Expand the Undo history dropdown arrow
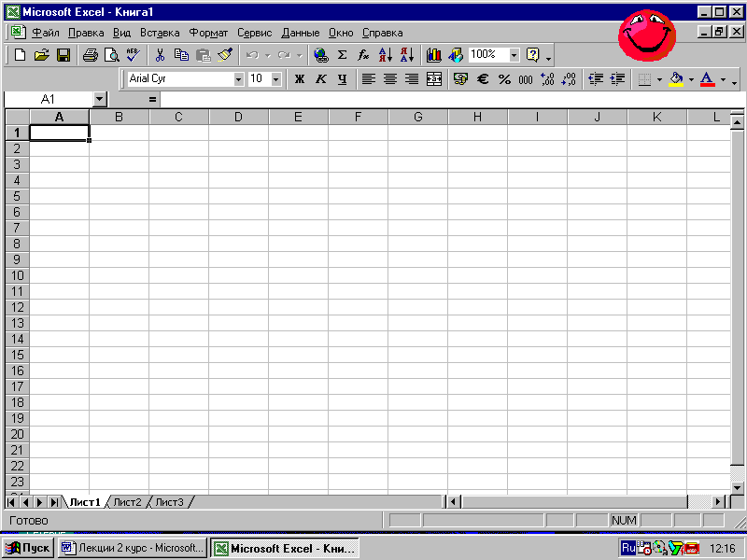This screenshot has height=560, width=747. click(268, 56)
